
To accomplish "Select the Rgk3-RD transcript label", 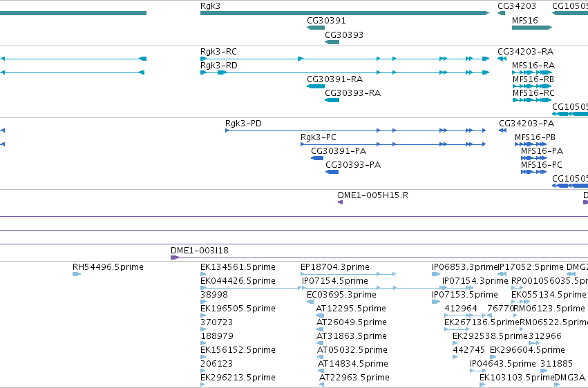I will click(x=219, y=66).
